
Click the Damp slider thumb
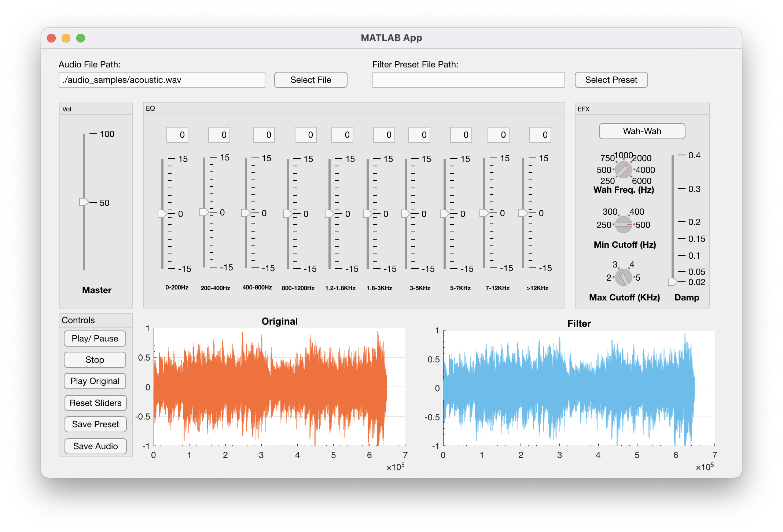672,281
